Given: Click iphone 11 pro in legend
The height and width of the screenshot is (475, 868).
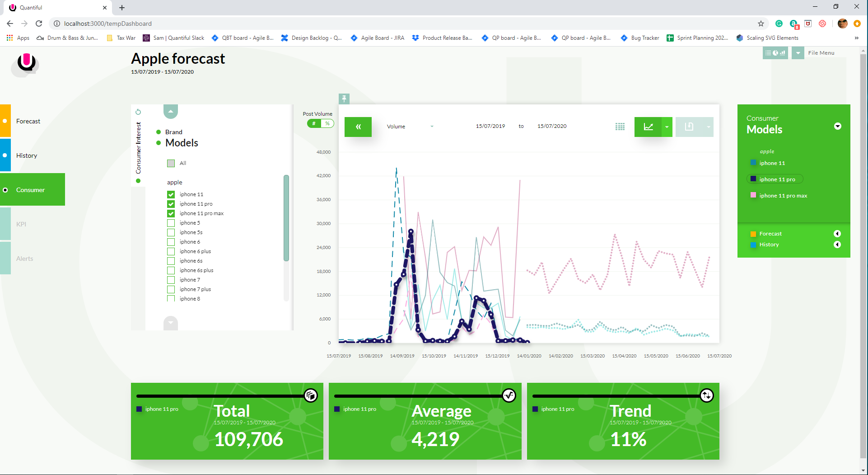Looking at the screenshot, I should pos(777,179).
